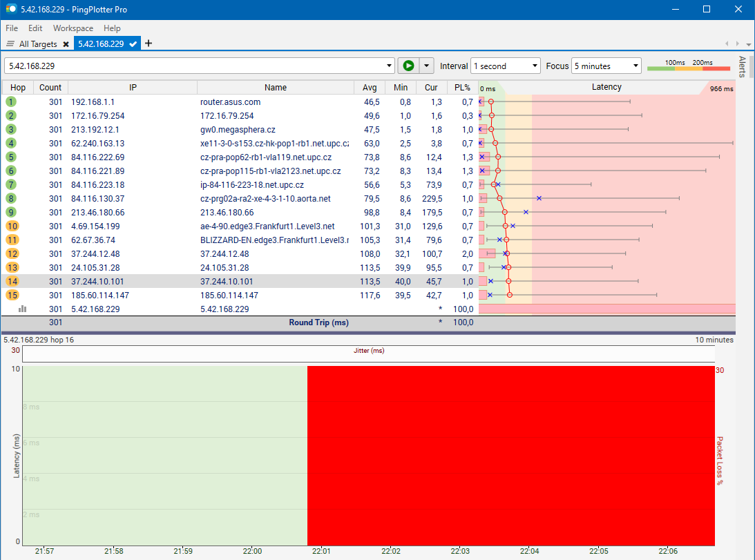The height and width of the screenshot is (560, 755).
Task: Select hop 7 green circle icon
Action: [x=11, y=184]
